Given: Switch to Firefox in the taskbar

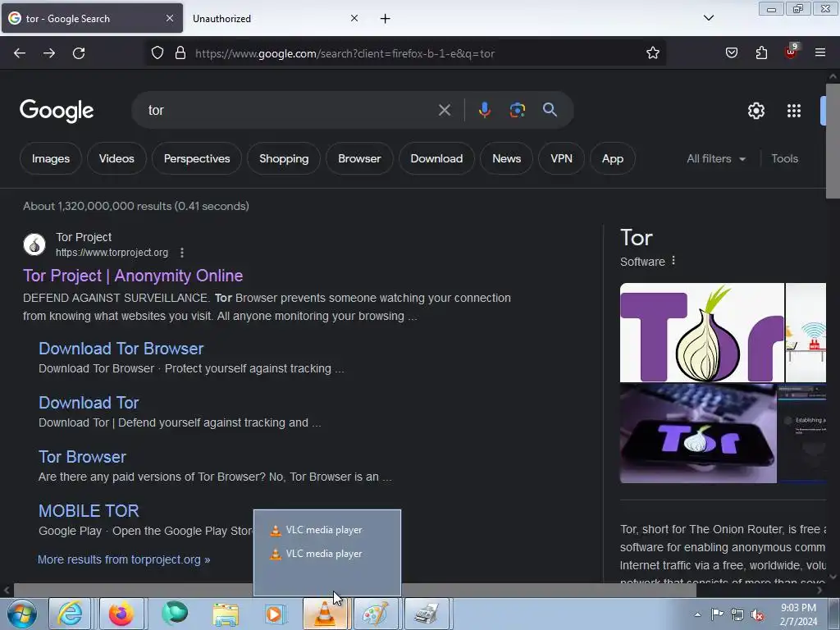Looking at the screenshot, I should point(121,614).
